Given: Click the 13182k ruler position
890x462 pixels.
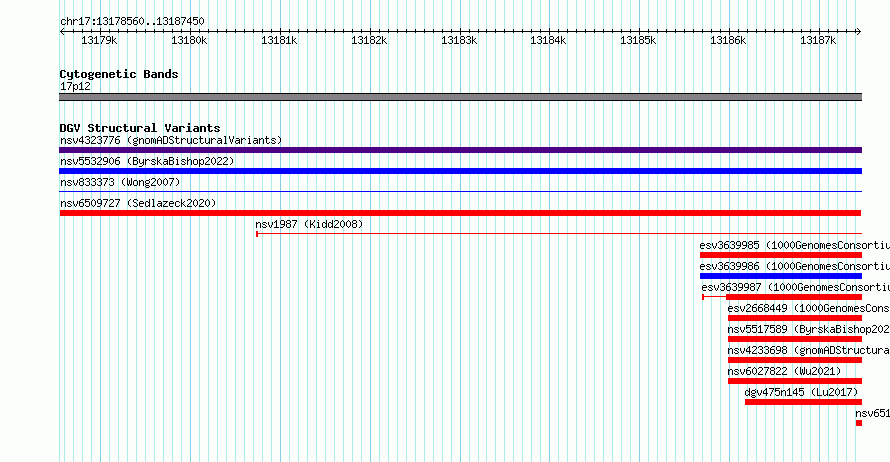Looking at the screenshot, I should [x=369, y=40].
